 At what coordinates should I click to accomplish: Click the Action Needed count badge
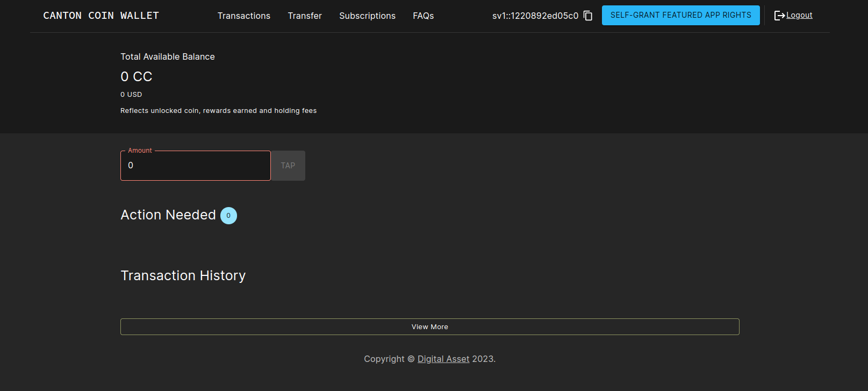[228, 216]
